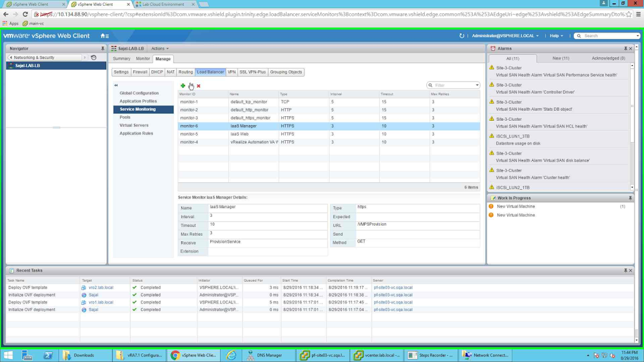Image resolution: width=644 pixels, height=362 pixels.
Task: Open the NAT tab
Action: pos(170,72)
